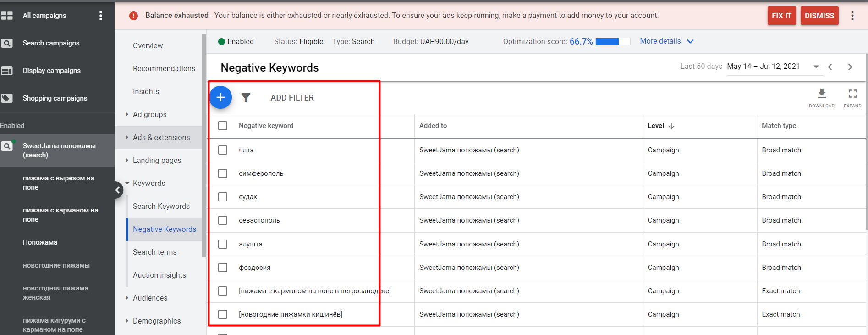Viewport: 868px width, 335px height.
Task: Switch to Auction insights
Action: 159,275
